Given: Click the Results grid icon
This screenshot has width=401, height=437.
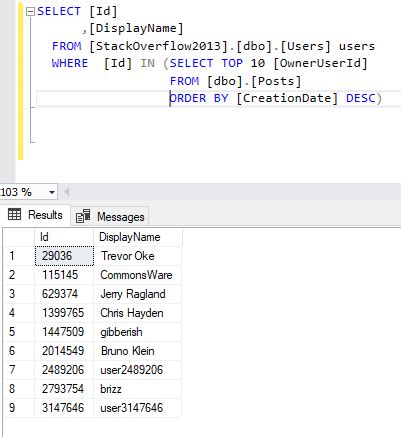Looking at the screenshot, I should coord(14,214).
